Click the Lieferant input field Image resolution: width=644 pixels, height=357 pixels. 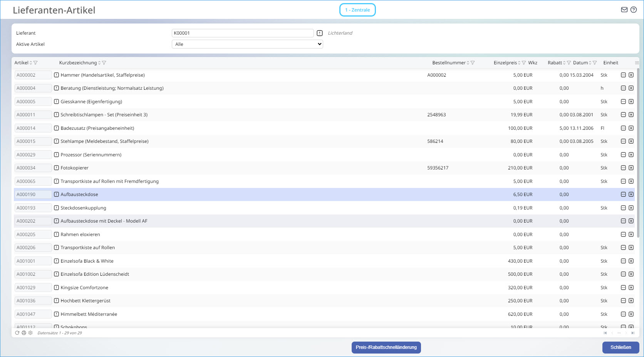tap(242, 33)
